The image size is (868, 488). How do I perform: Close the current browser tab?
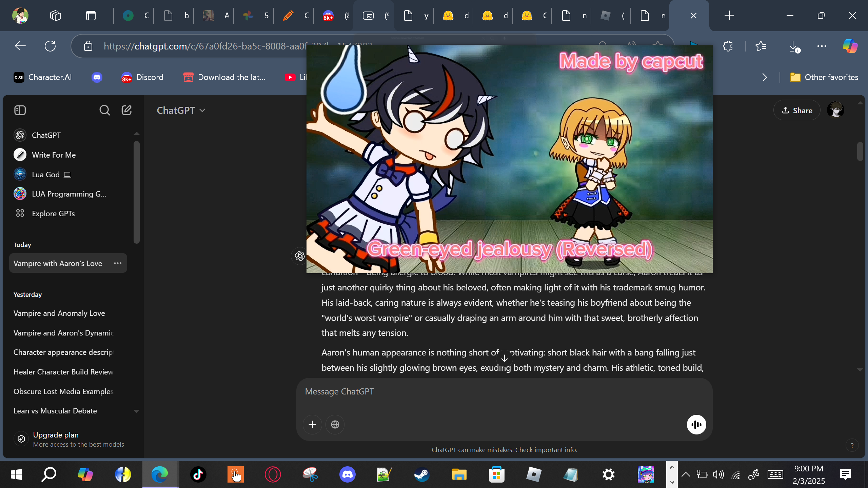point(693,16)
